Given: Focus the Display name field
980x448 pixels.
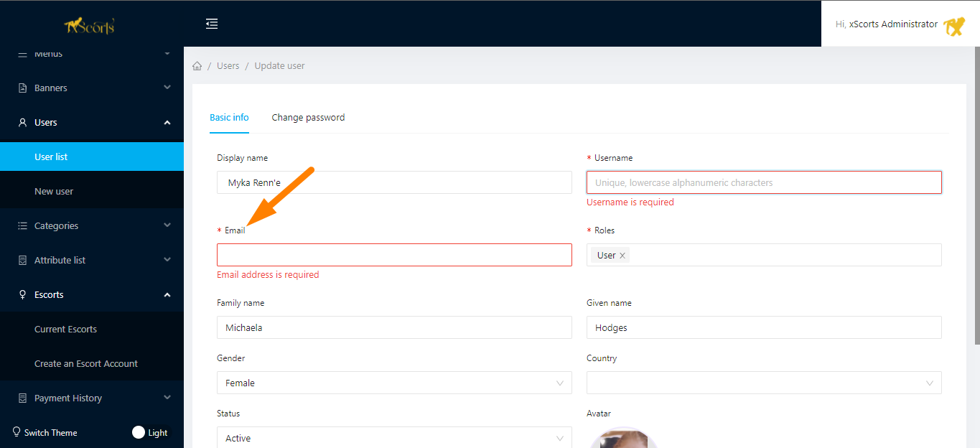Looking at the screenshot, I should [x=394, y=182].
